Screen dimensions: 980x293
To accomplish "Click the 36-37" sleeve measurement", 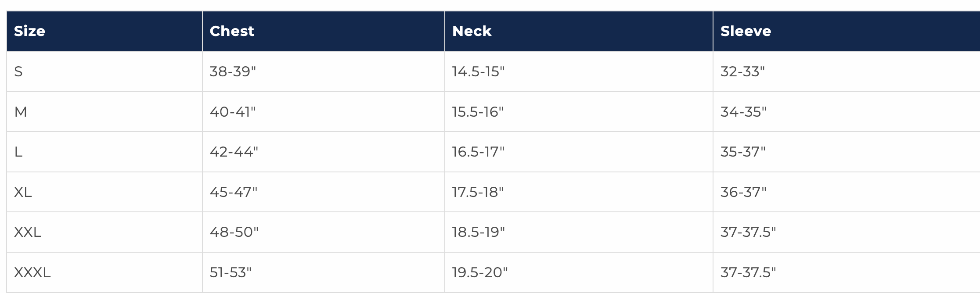I will (743, 192).
